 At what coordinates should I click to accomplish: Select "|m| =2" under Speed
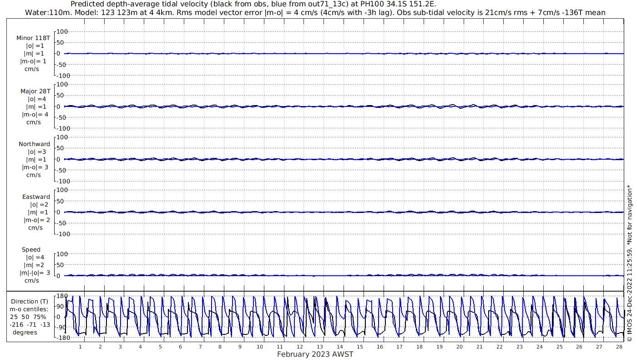tap(34, 265)
